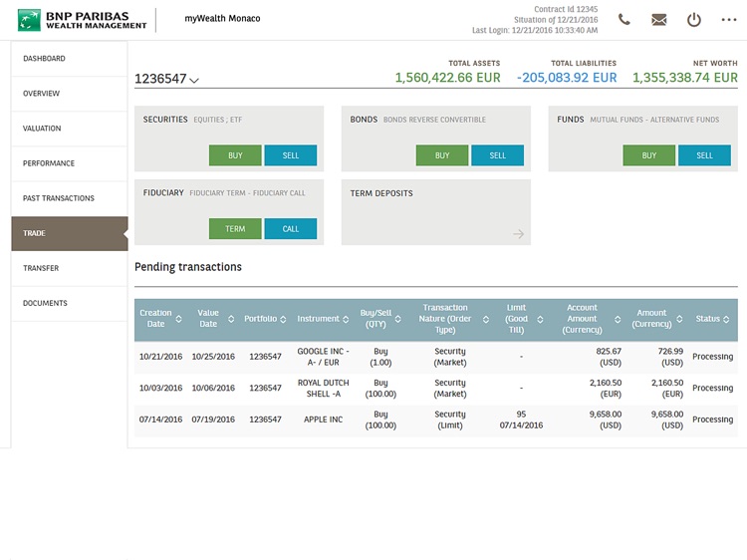The width and height of the screenshot is (747, 560).
Task: Click Buy under Funds
Action: point(648,155)
